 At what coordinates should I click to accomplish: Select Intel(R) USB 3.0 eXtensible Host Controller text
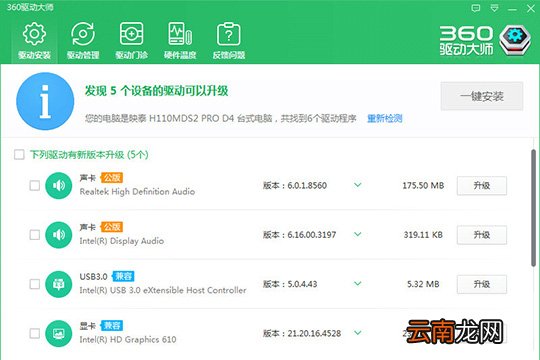point(163,290)
